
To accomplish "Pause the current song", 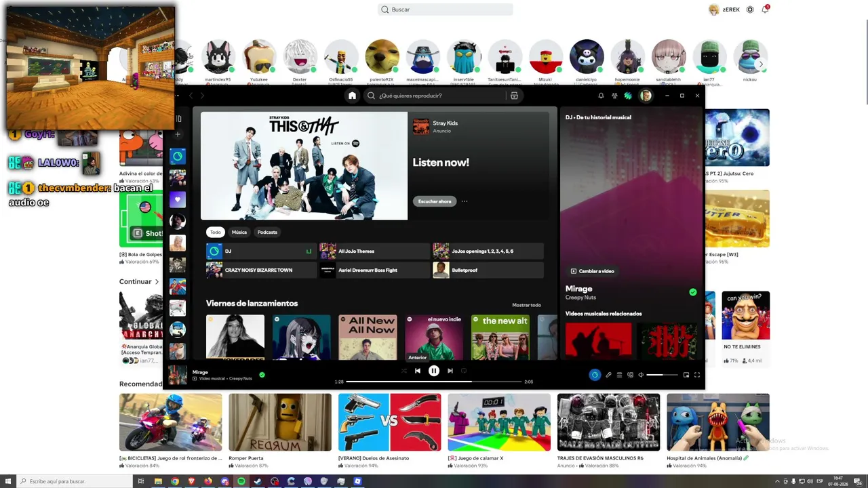I will pyautogui.click(x=434, y=371).
